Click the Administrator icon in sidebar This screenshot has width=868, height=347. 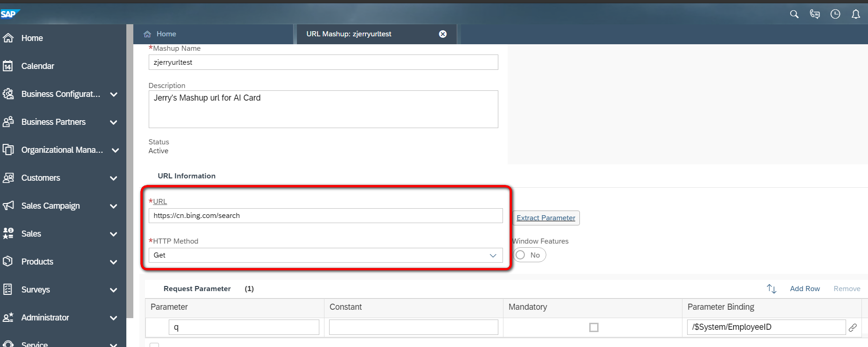tap(8, 318)
